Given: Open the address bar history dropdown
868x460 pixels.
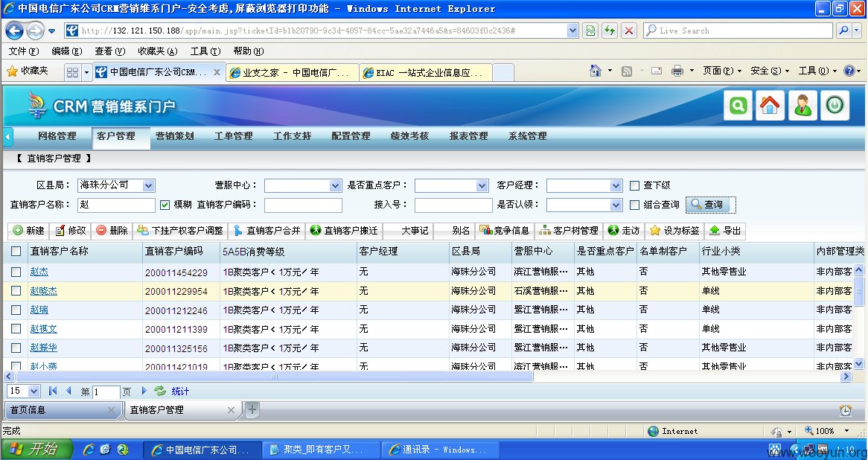Looking at the screenshot, I should (x=573, y=31).
